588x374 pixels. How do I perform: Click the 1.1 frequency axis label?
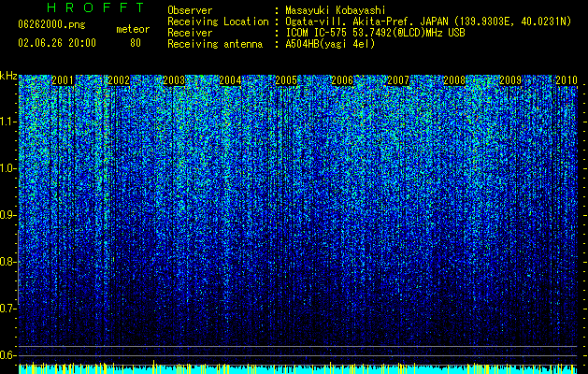pos(7,122)
